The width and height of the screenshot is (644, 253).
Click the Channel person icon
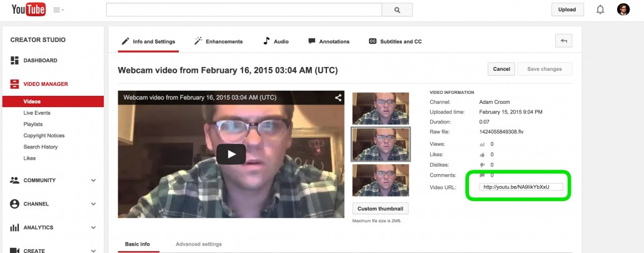[14, 204]
